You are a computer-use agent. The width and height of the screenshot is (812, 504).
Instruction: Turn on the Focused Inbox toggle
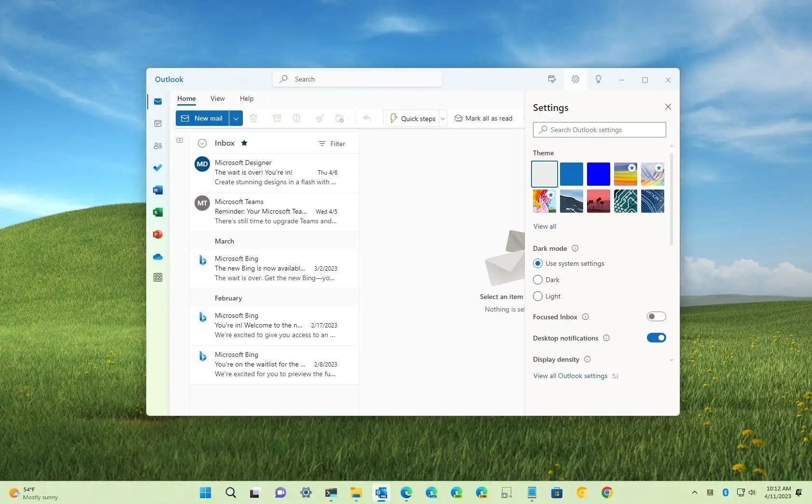[x=656, y=316]
